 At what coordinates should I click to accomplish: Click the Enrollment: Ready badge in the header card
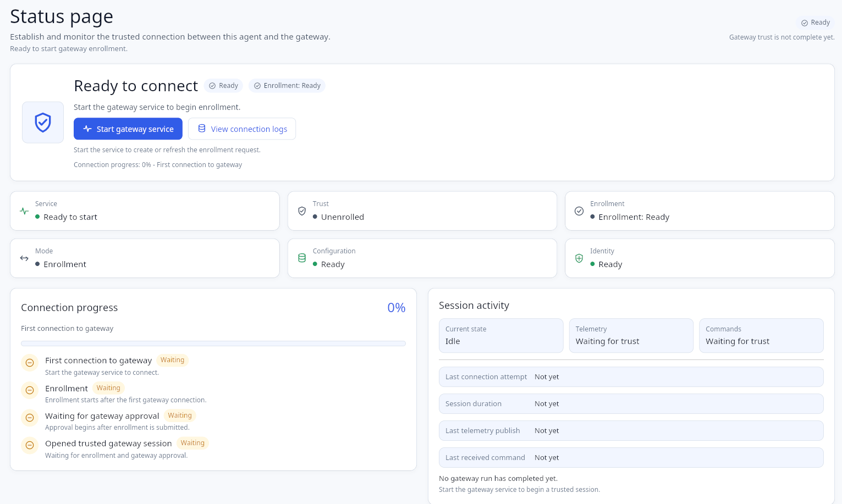[x=287, y=86]
